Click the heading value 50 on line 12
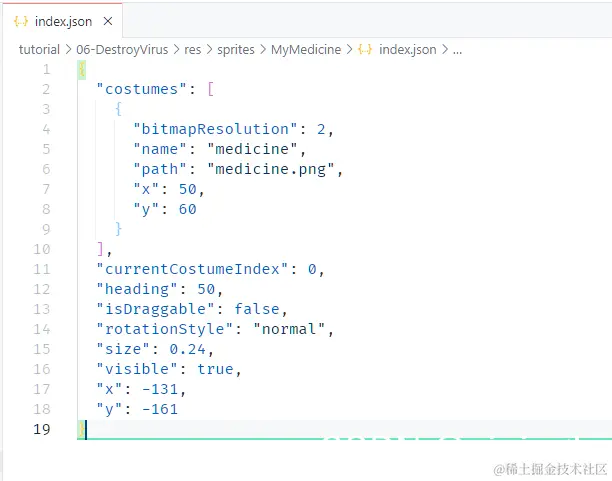Viewport: 612px width, 481px height. tap(206, 289)
